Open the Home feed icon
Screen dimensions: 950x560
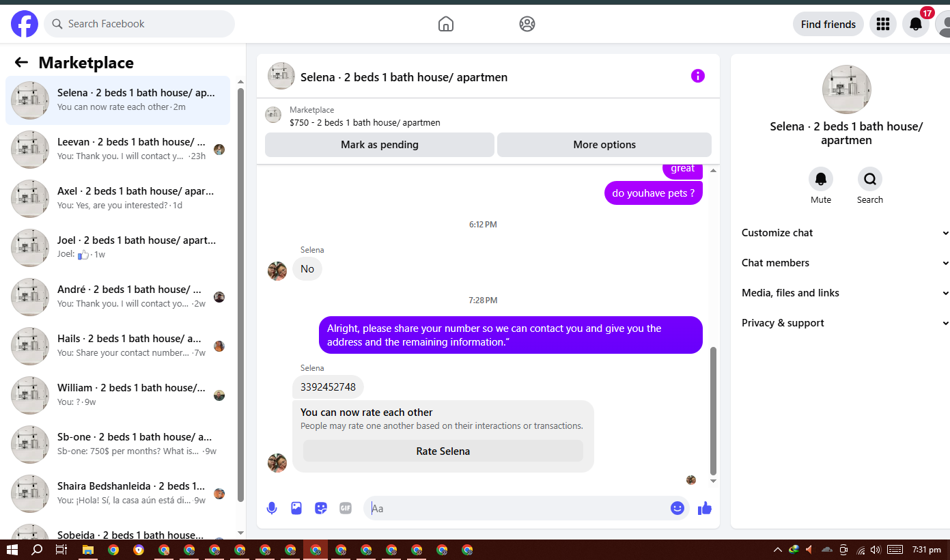coord(445,24)
